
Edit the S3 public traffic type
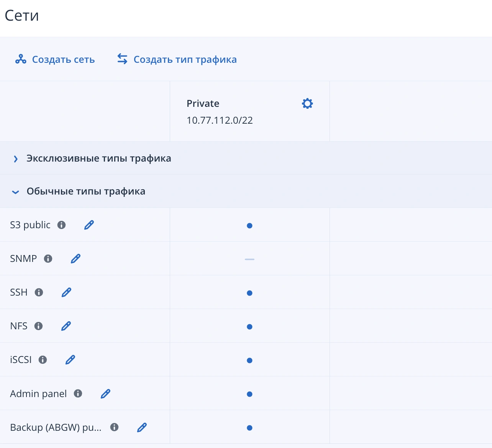coord(89,225)
